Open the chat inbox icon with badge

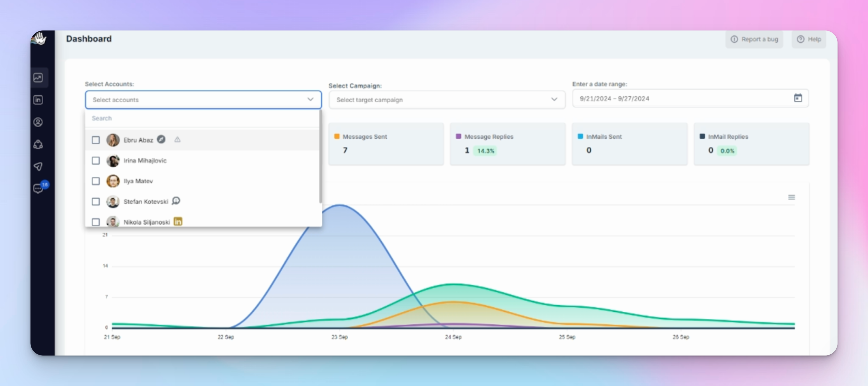tap(38, 189)
